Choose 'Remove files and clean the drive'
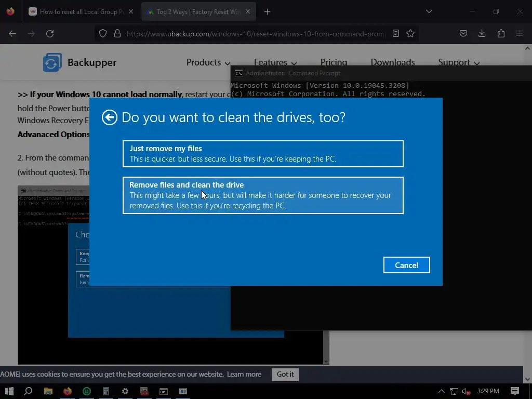 [x=263, y=195]
